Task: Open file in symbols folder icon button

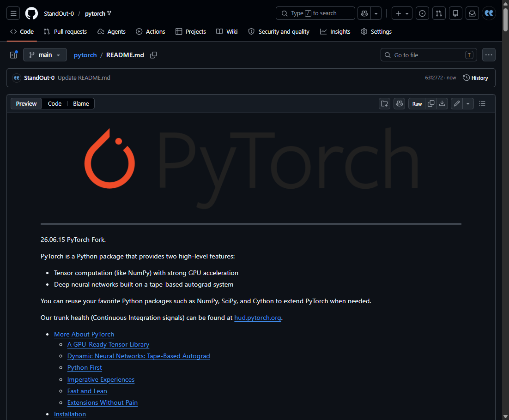Action: pyautogui.click(x=384, y=103)
